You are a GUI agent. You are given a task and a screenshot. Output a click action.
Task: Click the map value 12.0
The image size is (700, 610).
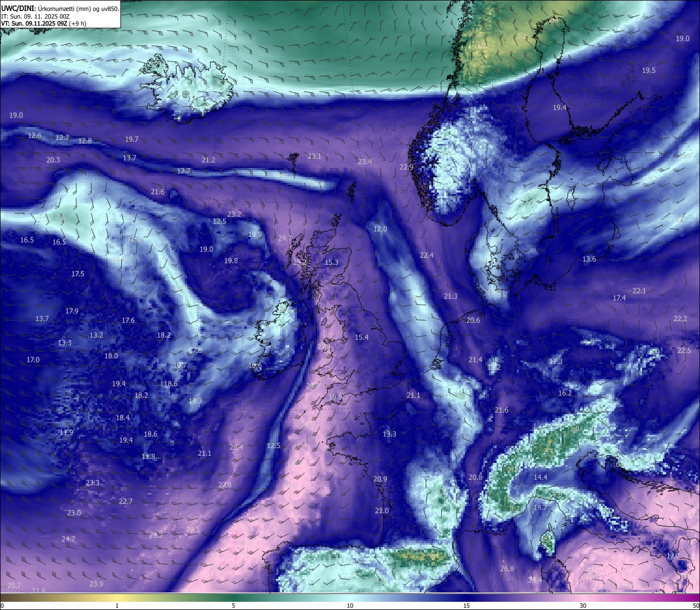[x=380, y=229]
